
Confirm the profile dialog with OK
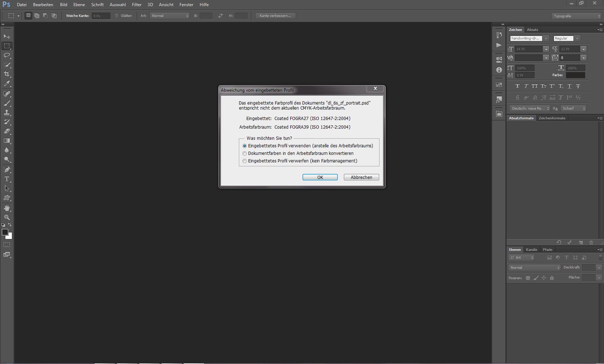pyautogui.click(x=320, y=177)
